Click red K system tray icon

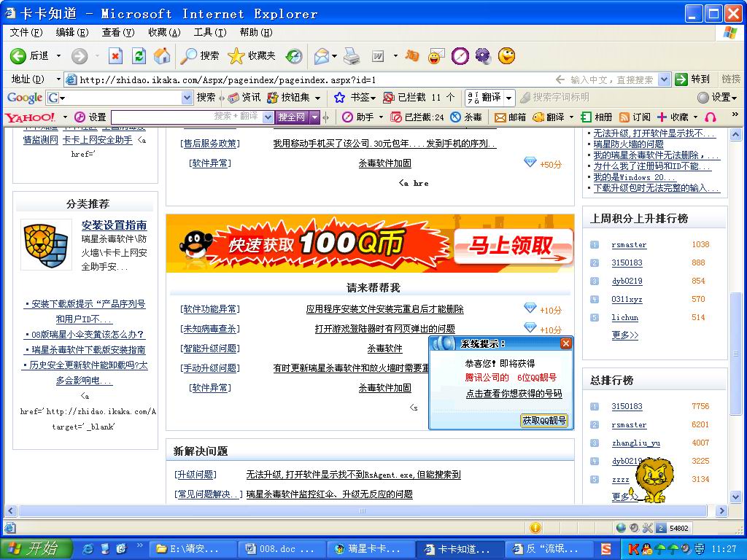[x=633, y=549]
